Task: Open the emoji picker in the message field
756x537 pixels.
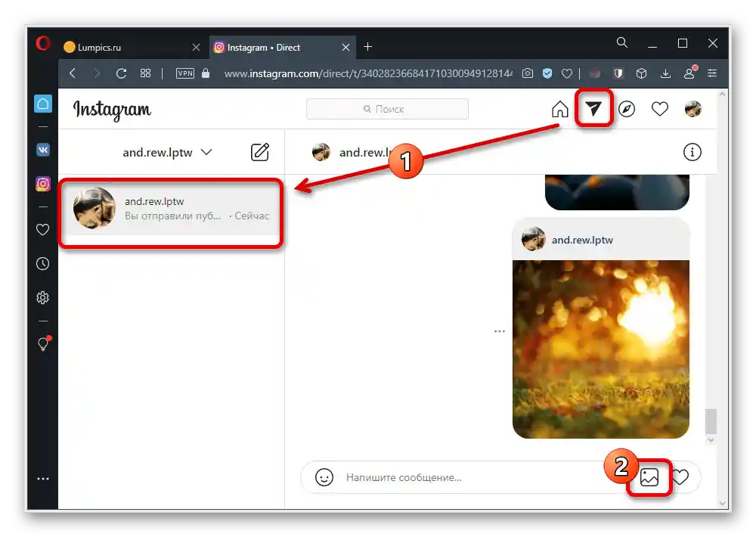Action: [x=324, y=477]
